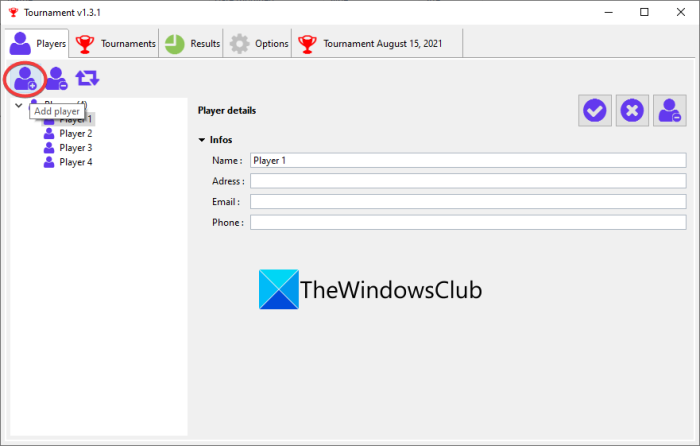Open the Players tab
This screenshot has width=700, height=446.
38,44
